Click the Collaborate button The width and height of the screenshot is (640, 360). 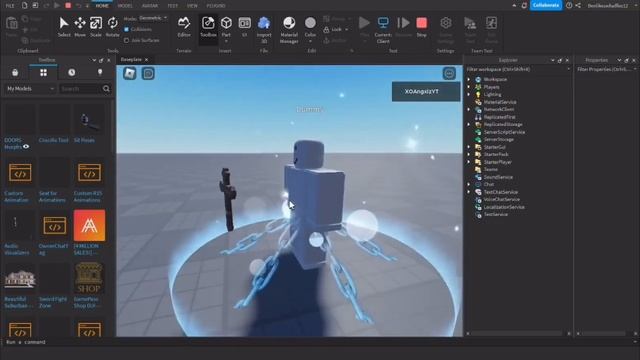point(546,5)
